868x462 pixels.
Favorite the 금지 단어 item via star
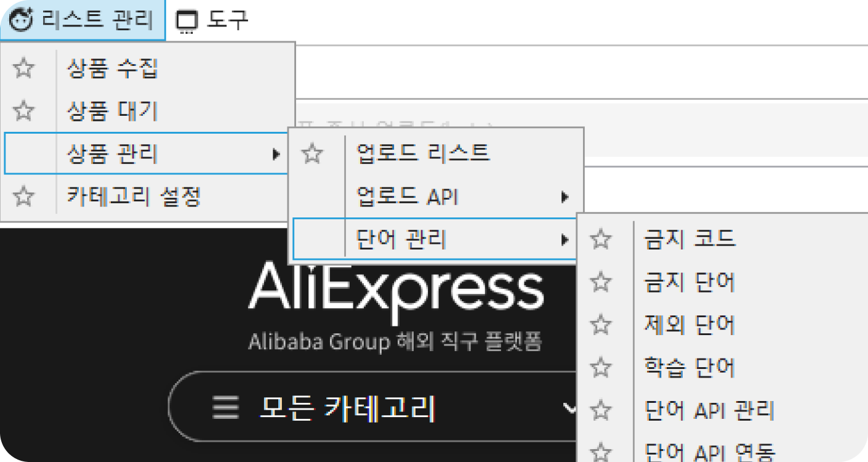point(601,282)
